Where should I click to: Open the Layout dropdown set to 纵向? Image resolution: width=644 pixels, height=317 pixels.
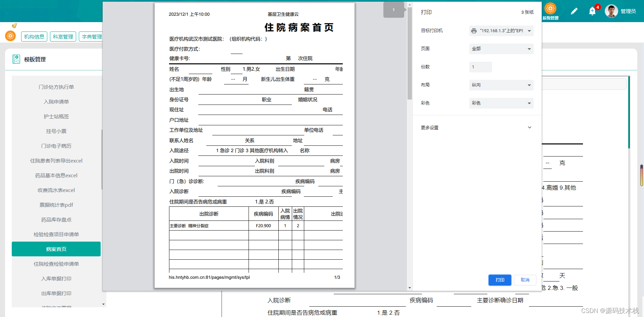click(x=501, y=85)
